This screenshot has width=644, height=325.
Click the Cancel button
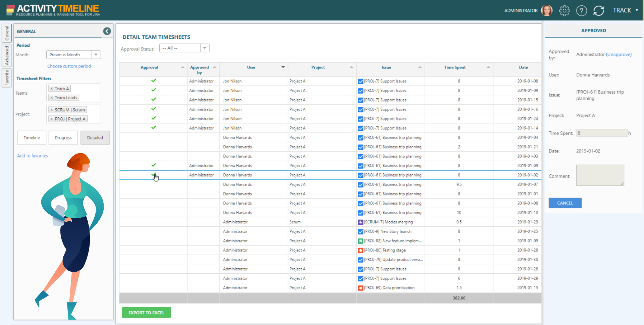pyautogui.click(x=565, y=203)
